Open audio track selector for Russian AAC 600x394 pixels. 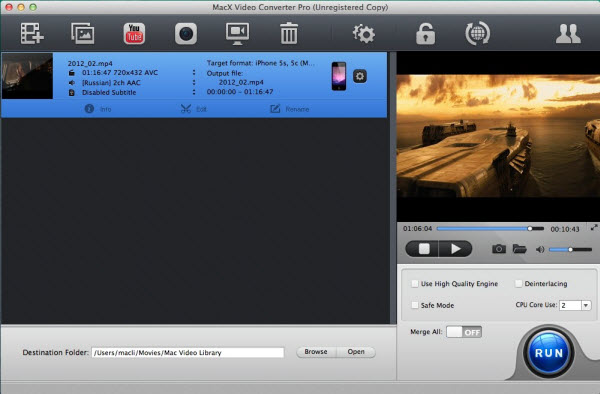194,82
